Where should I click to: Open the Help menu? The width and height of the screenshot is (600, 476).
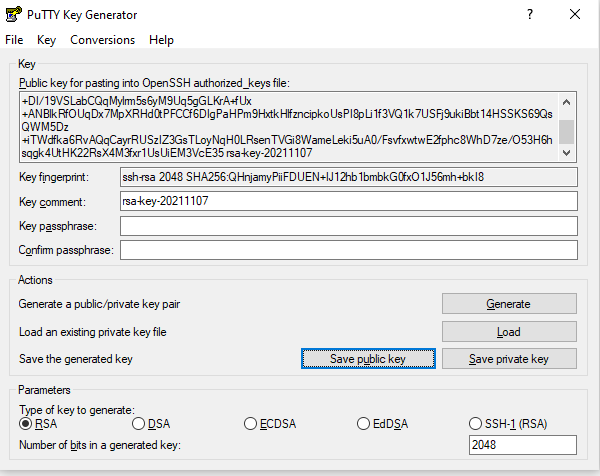[x=161, y=40]
